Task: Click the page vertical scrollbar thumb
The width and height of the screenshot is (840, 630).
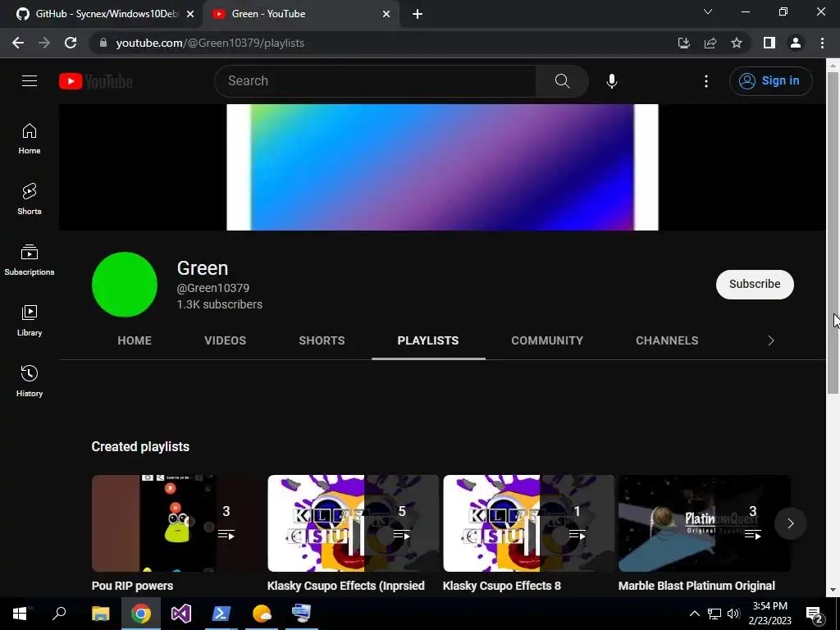Action: coord(833,232)
